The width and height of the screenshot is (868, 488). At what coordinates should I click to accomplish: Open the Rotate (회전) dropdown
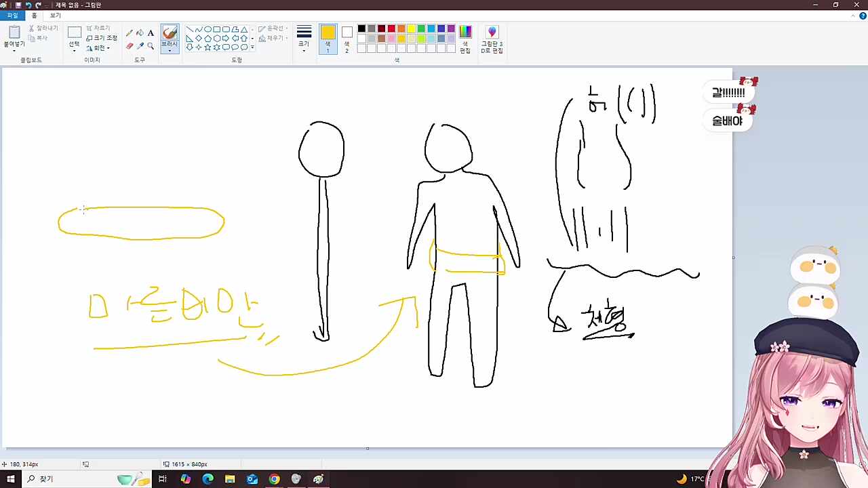tap(98, 48)
